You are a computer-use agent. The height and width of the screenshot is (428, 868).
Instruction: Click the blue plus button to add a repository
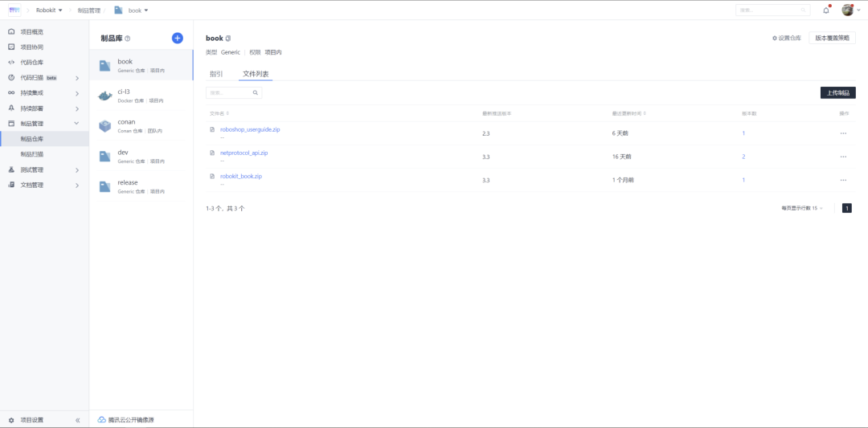coord(178,38)
